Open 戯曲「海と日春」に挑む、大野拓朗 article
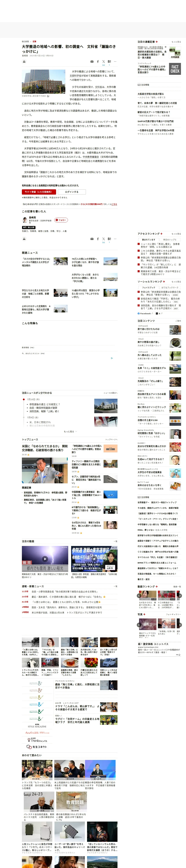 pyautogui.click(x=77, y=686)
